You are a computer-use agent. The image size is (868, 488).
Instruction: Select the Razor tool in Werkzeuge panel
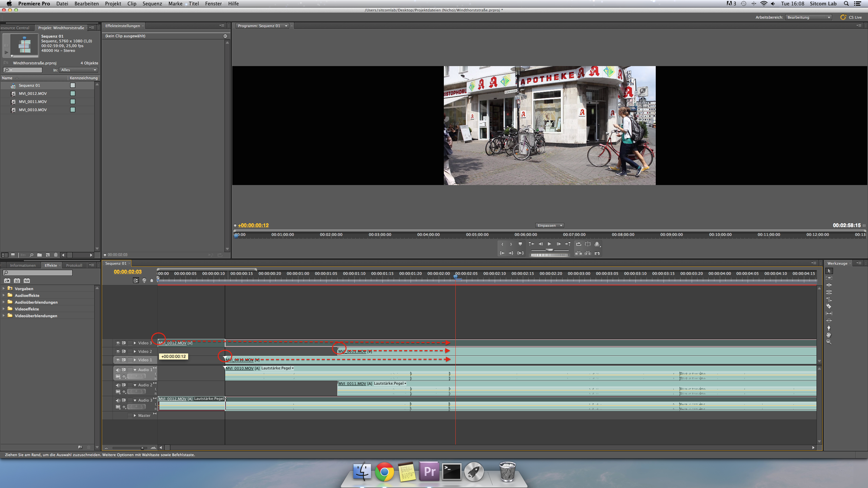(829, 306)
